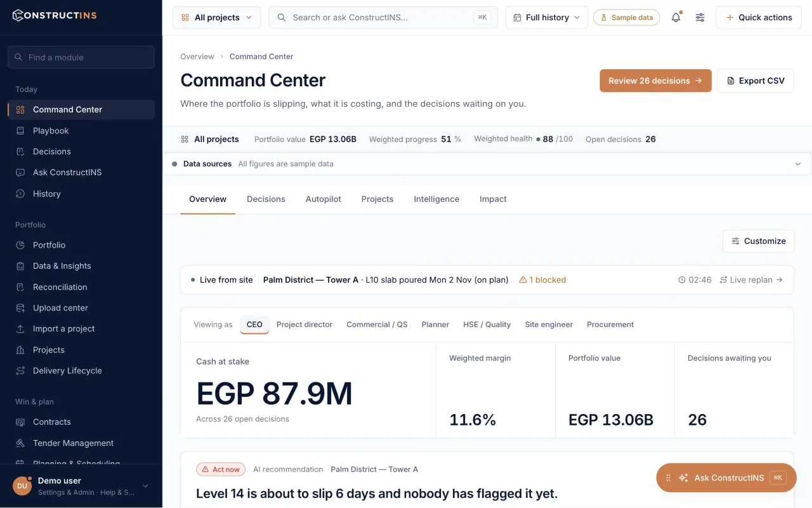Open Contracts module in sidebar
The width and height of the screenshot is (812, 508).
coord(81,422)
